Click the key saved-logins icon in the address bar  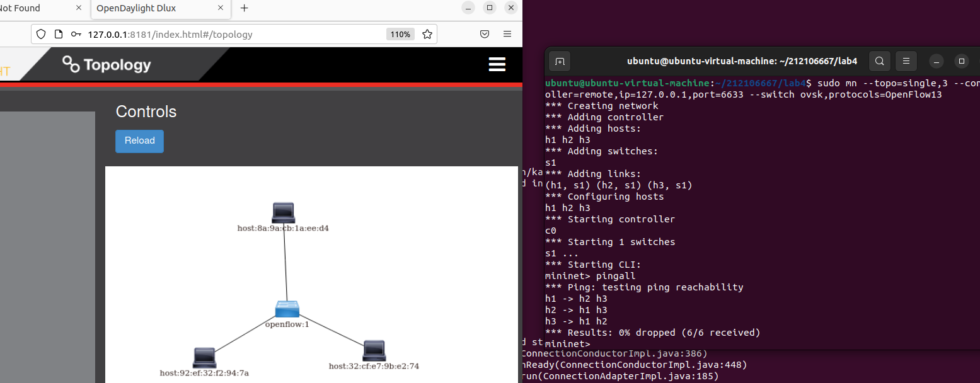click(x=76, y=34)
